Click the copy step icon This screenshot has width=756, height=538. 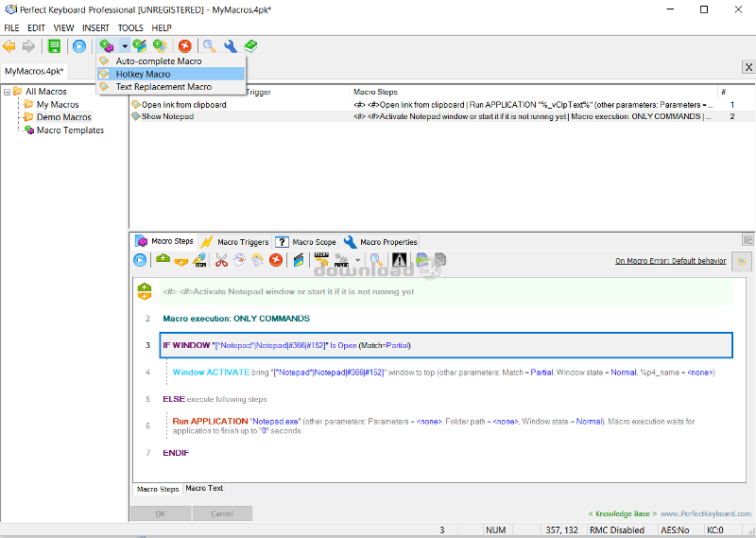point(239,261)
